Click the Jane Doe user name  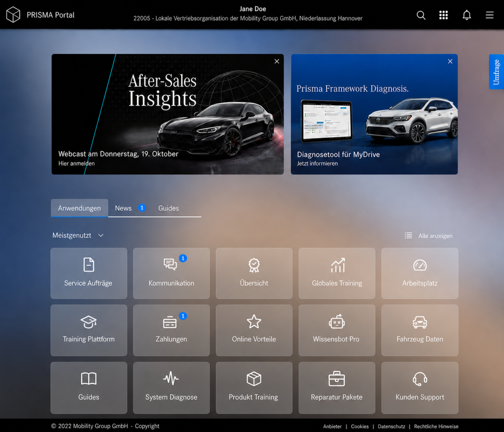[x=253, y=9]
